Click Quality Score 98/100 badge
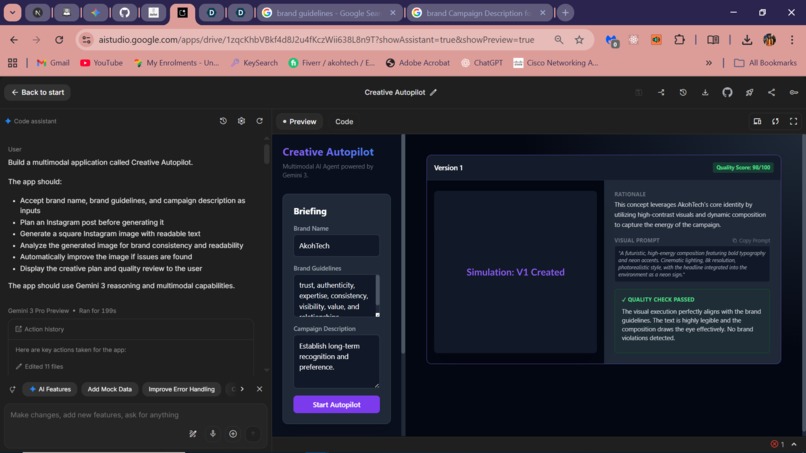 click(x=743, y=168)
